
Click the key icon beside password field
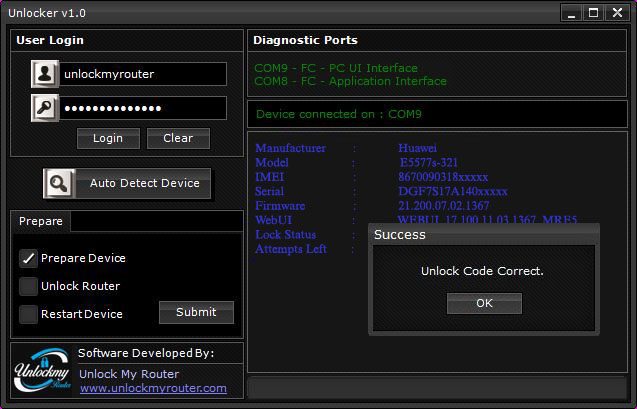45,108
